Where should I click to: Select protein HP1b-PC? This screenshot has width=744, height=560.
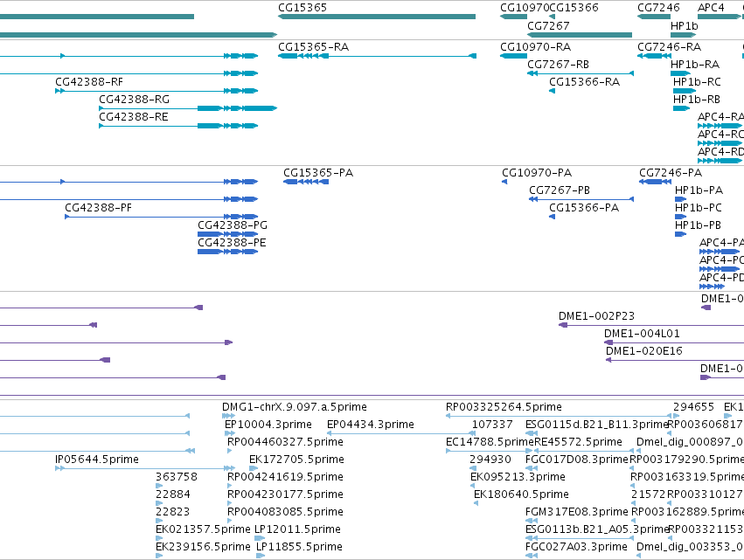[x=680, y=217]
